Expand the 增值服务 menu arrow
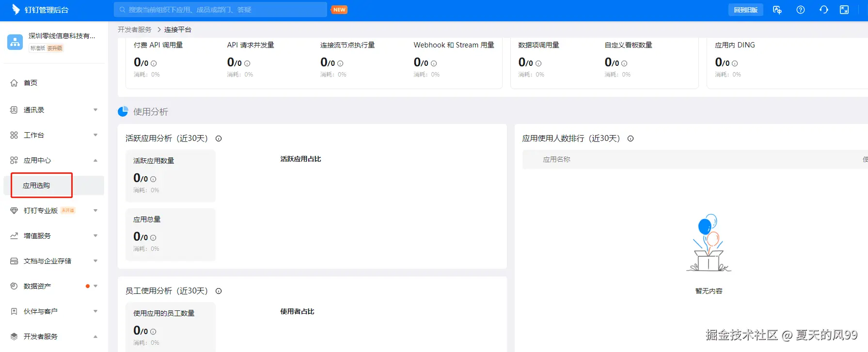The height and width of the screenshot is (352, 868). tap(95, 236)
